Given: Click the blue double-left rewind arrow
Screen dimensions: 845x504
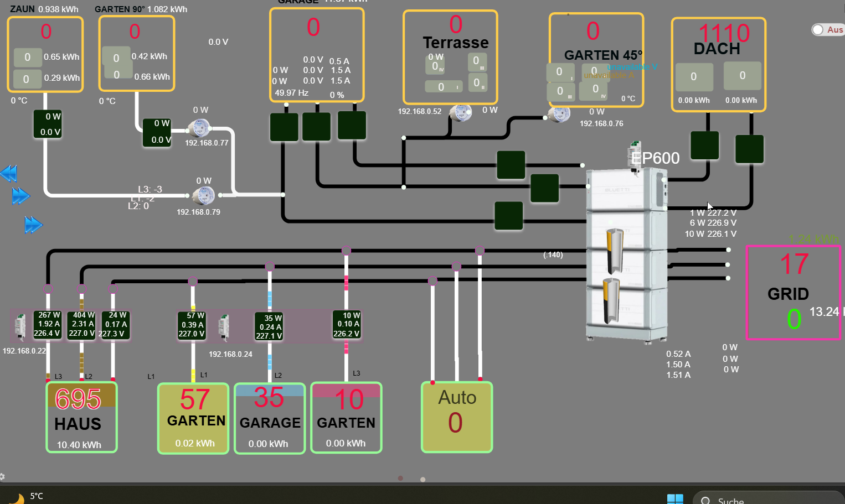Looking at the screenshot, I should pos(9,173).
